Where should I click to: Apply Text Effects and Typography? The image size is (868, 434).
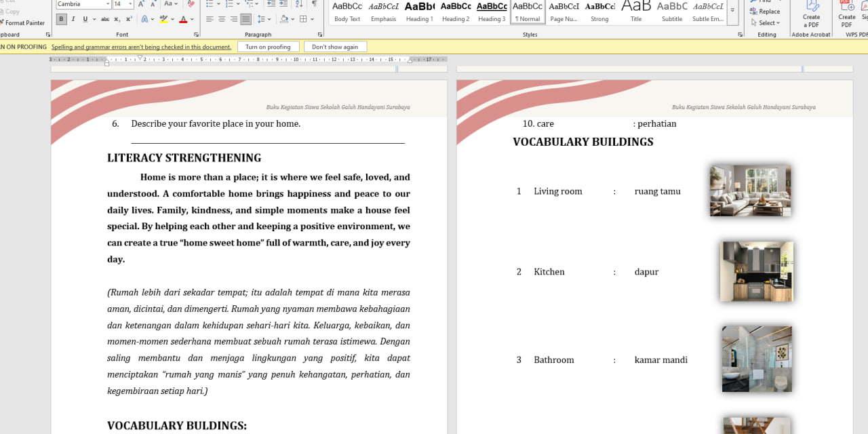click(x=146, y=19)
